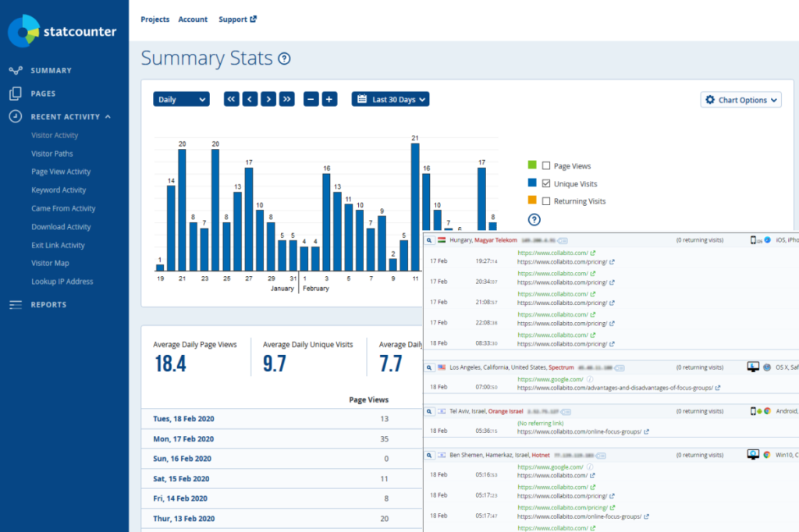Go to next period with right arrow
The image size is (799, 532).
pos(268,99)
